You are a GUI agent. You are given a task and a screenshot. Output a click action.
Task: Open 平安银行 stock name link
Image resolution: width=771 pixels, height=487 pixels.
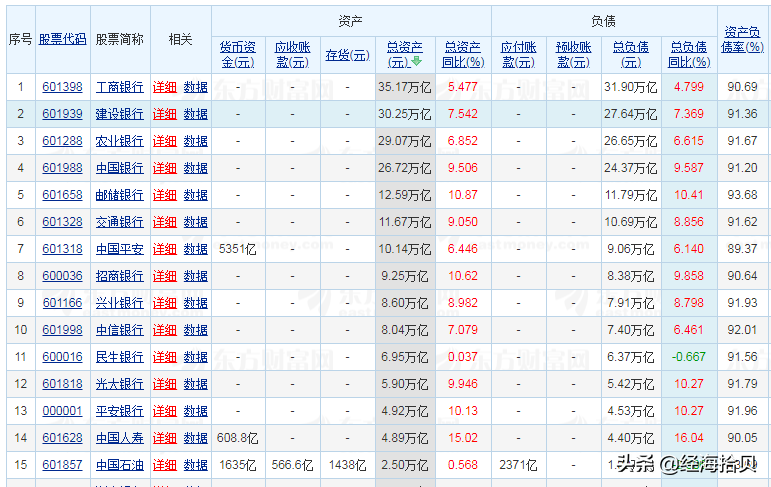[x=119, y=411]
